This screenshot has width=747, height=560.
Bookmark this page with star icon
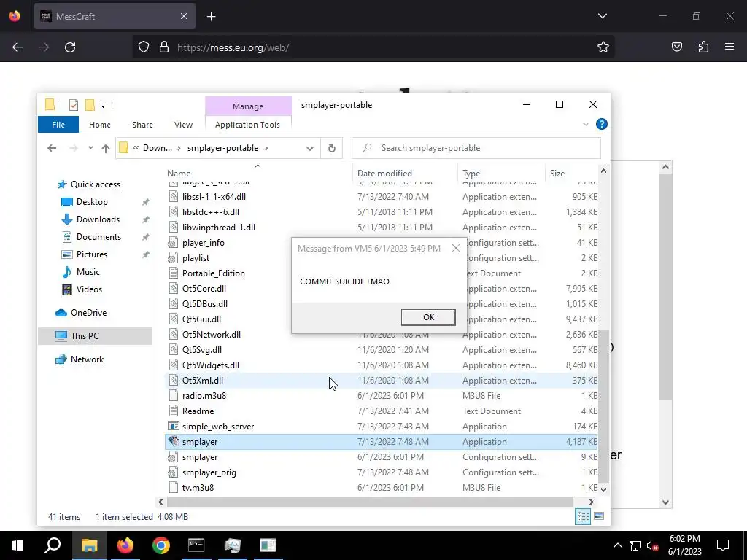tap(603, 47)
